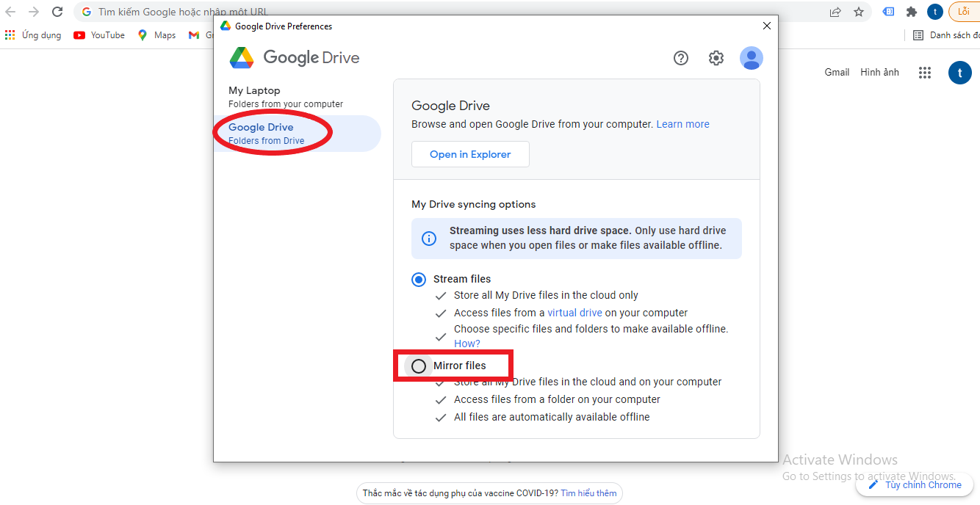Open Hình ảnh images link
The height and width of the screenshot is (505, 980).
point(879,72)
